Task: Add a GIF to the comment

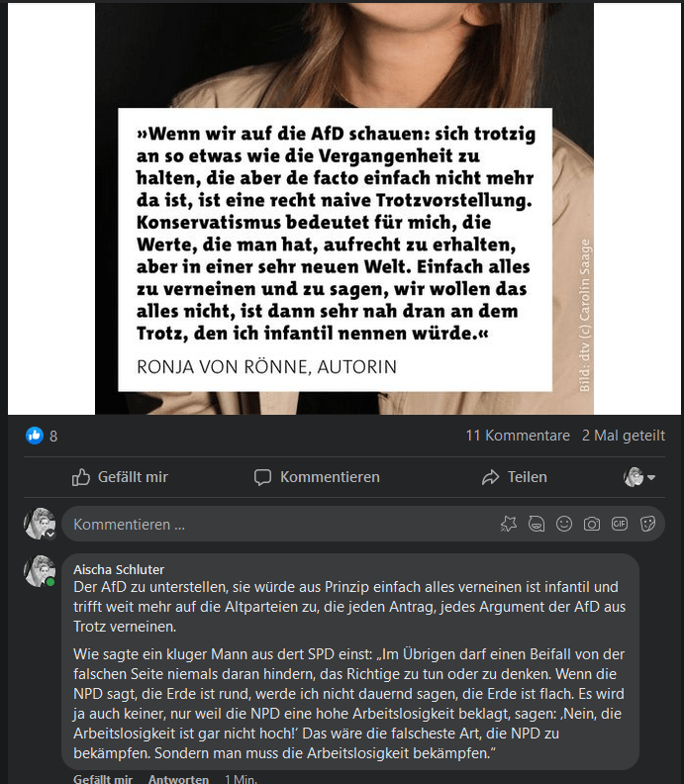Action: [x=620, y=524]
